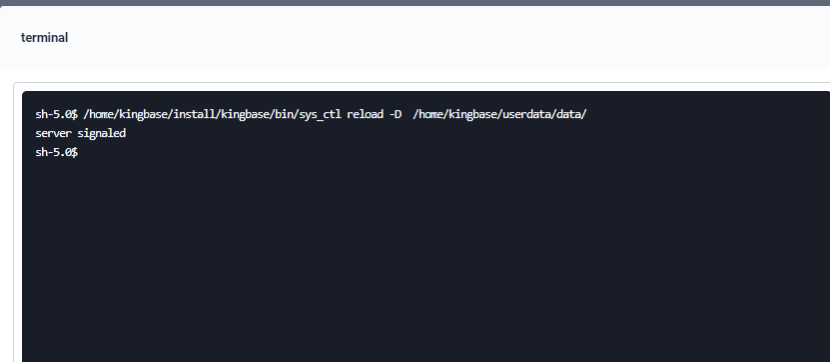830x362 pixels.
Task: Click the empty sh-5.0$ prompt line
Action: [x=56, y=152]
